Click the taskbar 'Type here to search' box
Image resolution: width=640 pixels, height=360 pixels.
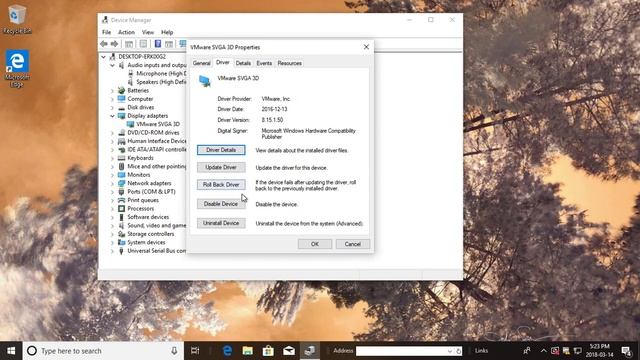(x=103, y=351)
